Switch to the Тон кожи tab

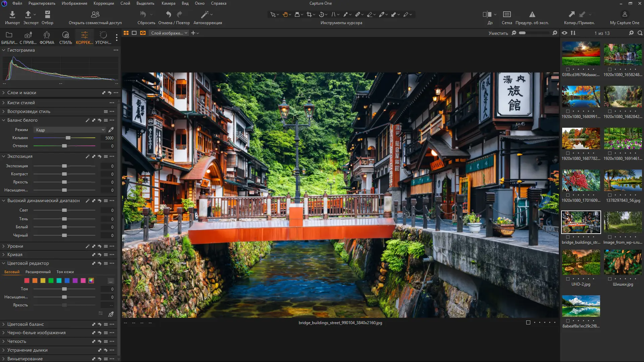click(x=65, y=272)
